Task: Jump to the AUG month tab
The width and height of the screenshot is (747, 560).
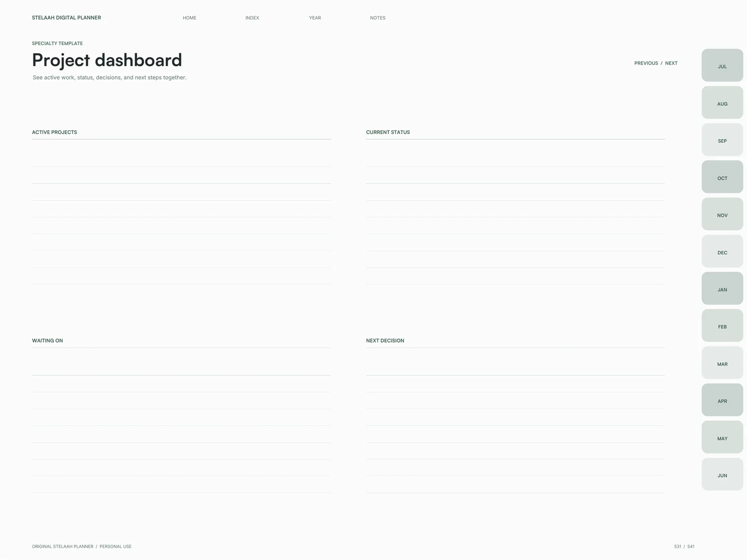Action: point(722,103)
